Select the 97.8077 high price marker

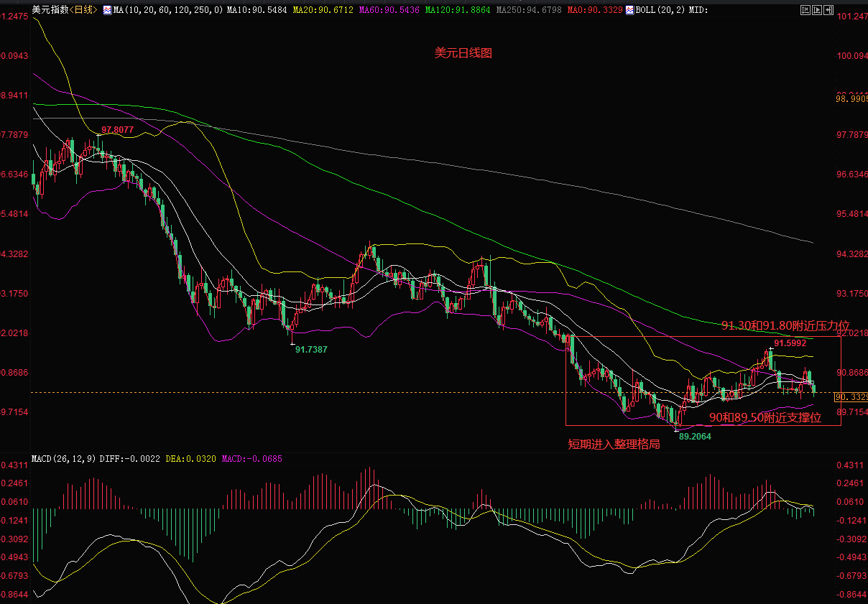tap(117, 130)
